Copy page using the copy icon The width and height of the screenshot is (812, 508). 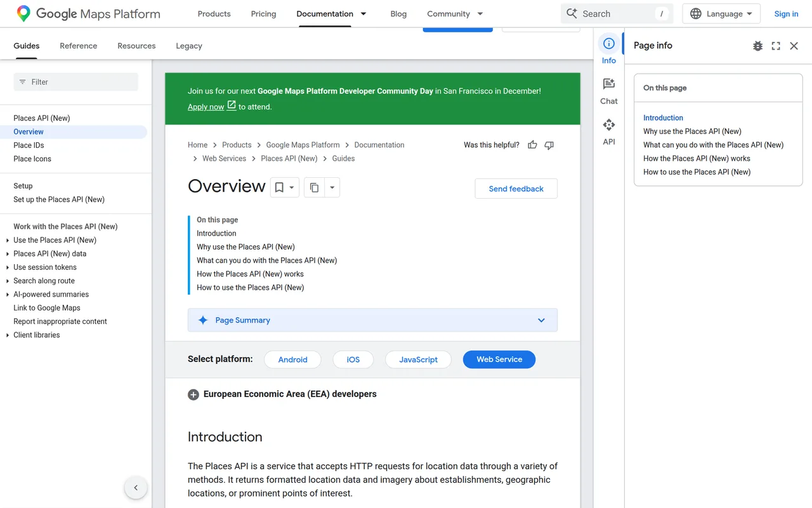(x=314, y=187)
